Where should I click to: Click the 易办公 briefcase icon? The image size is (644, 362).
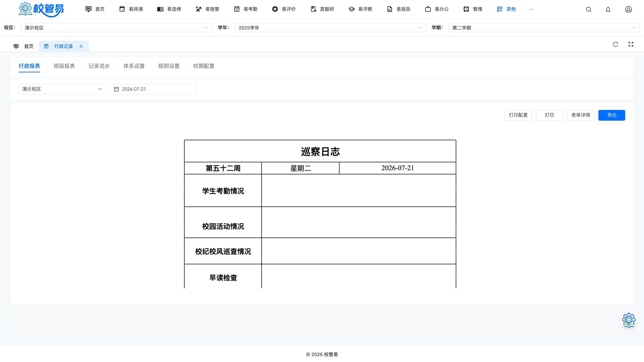point(428,9)
